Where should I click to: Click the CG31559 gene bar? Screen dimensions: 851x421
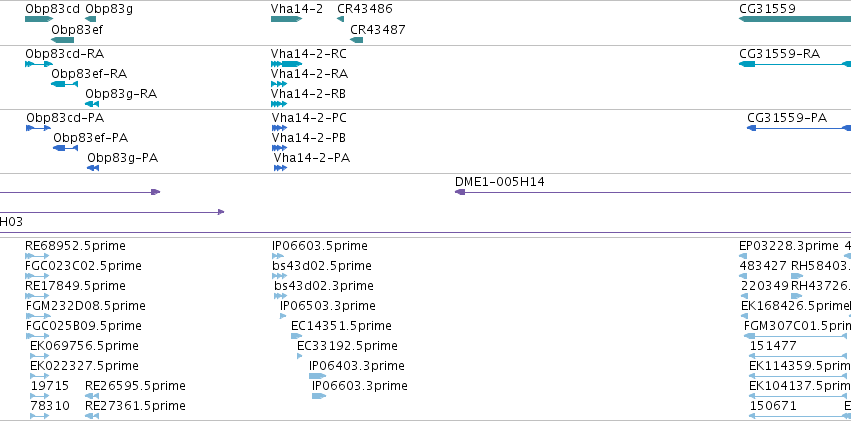pyautogui.click(x=795, y=19)
